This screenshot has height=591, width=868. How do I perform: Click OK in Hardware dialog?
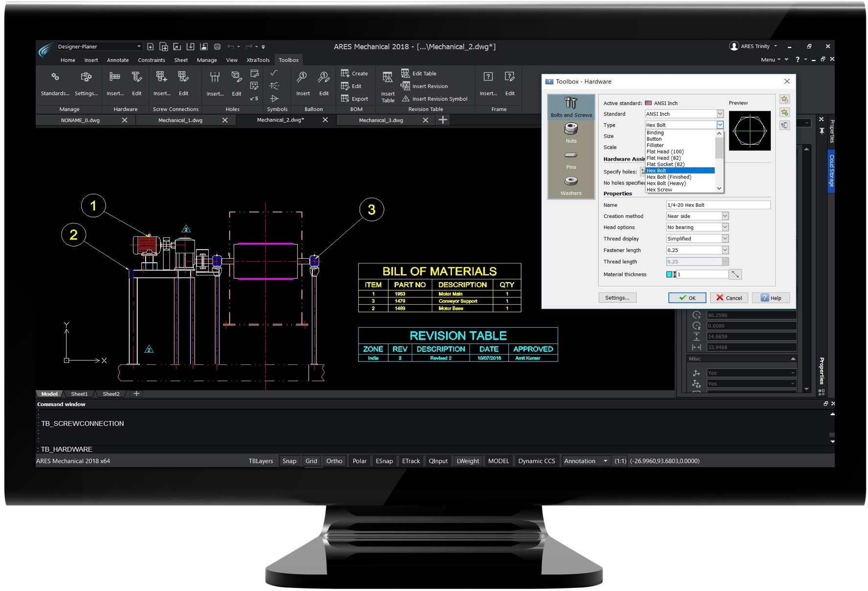point(687,298)
